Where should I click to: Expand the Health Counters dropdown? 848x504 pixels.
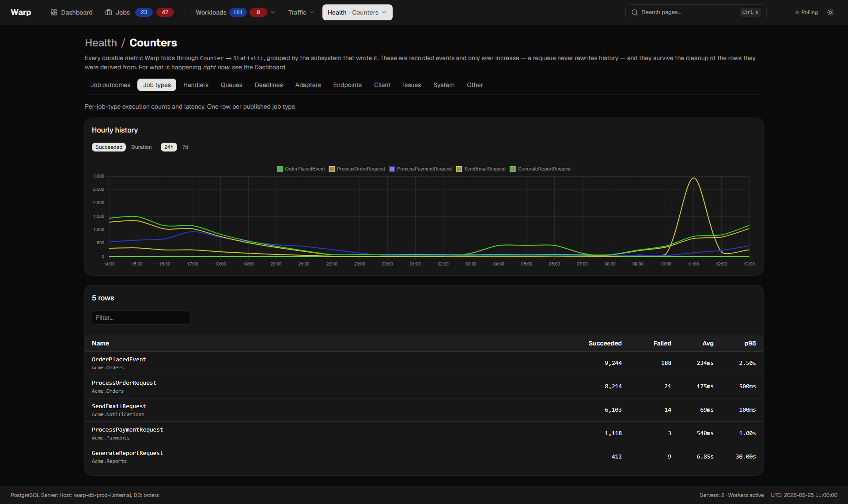coord(357,12)
